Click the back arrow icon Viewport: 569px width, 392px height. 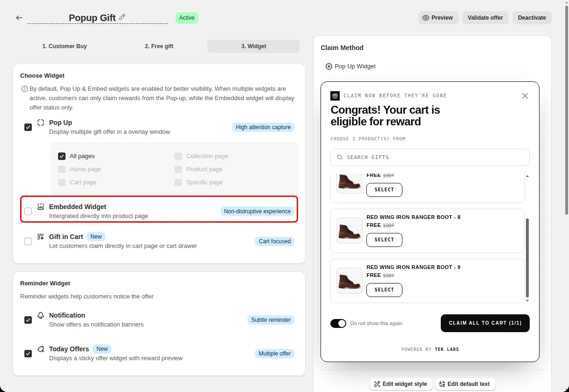[x=19, y=18]
